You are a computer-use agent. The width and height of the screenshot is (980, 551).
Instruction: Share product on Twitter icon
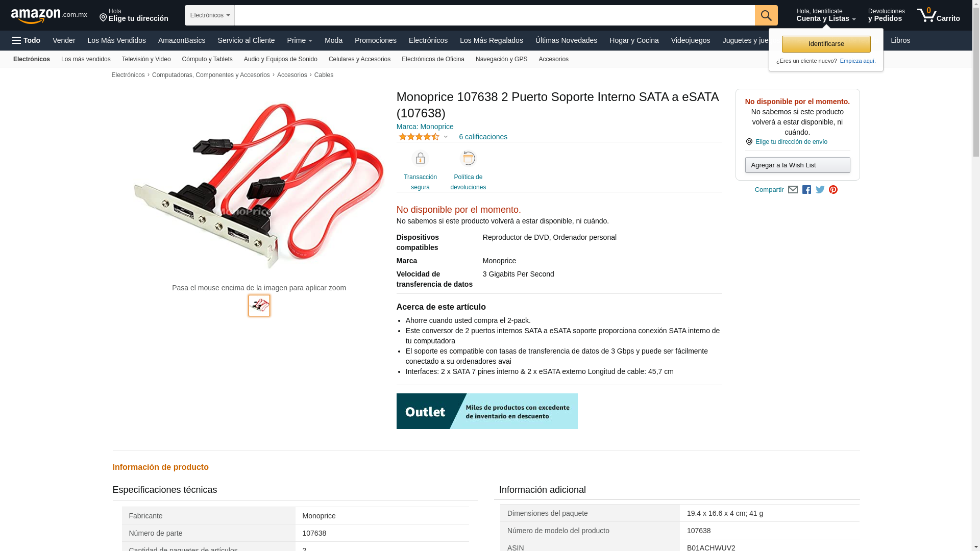(820, 190)
